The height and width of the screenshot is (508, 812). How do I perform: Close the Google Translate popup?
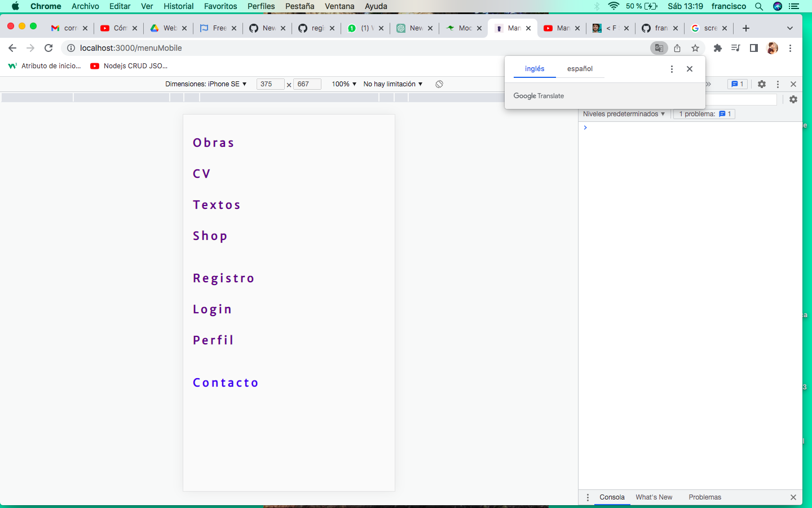click(x=690, y=69)
